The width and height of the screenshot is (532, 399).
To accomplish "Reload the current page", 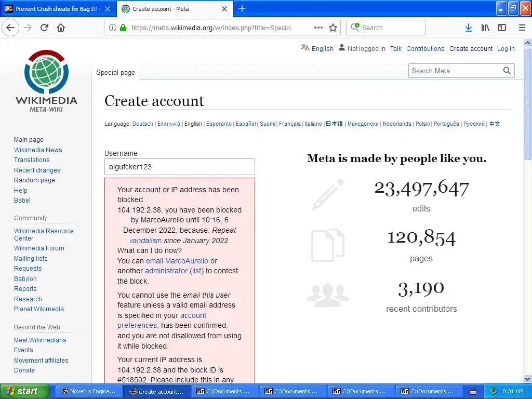I will [44, 28].
